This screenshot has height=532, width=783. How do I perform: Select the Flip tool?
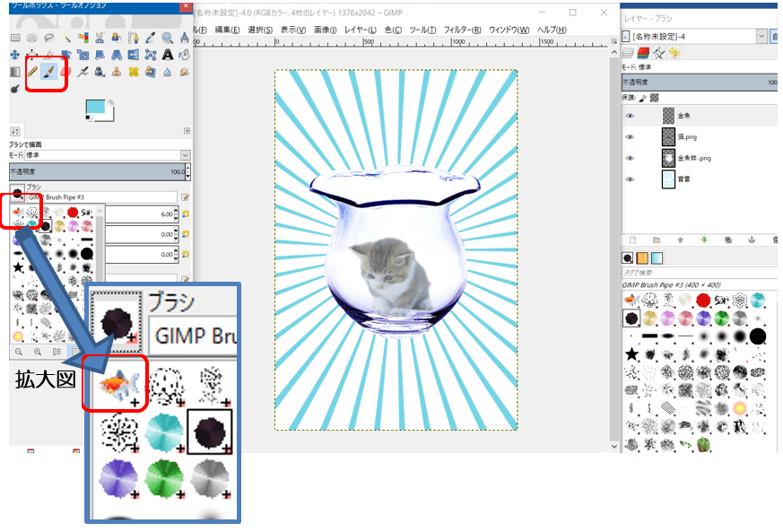(x=134, y=55)
